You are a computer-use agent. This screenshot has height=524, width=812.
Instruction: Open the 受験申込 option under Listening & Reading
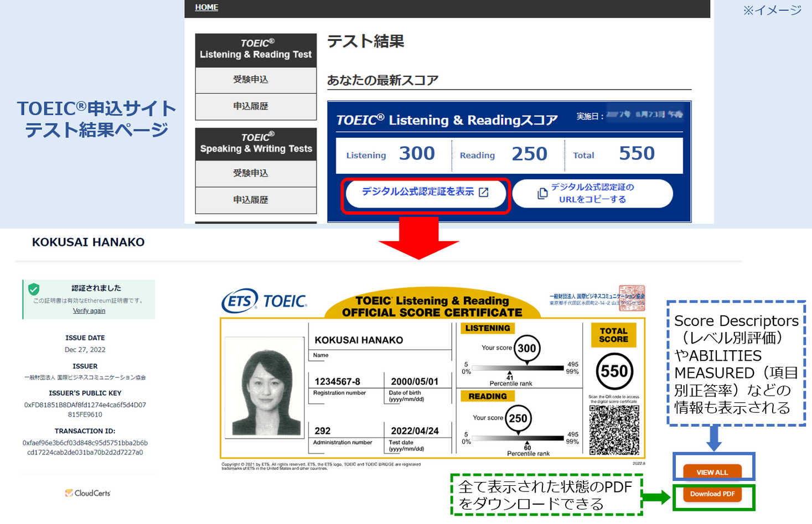pyautogui.click(x=255, y=80)
